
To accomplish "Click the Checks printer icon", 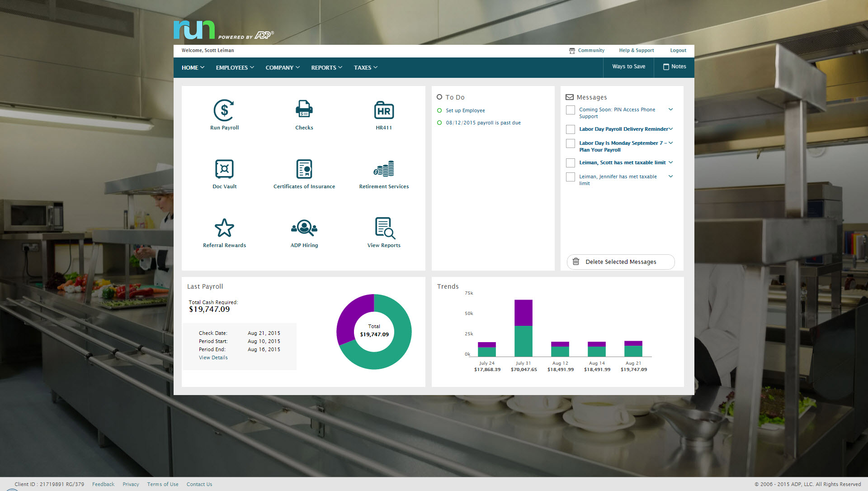I will point(304,110).
